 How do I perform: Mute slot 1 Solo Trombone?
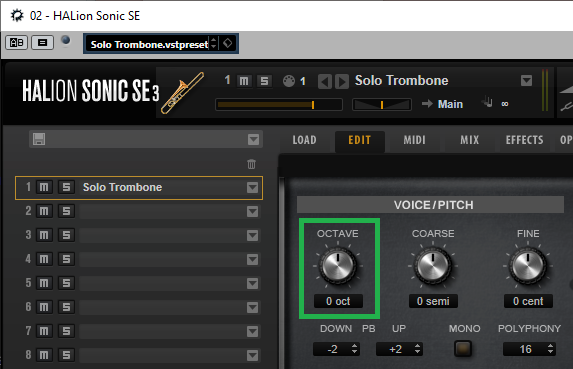44,187
